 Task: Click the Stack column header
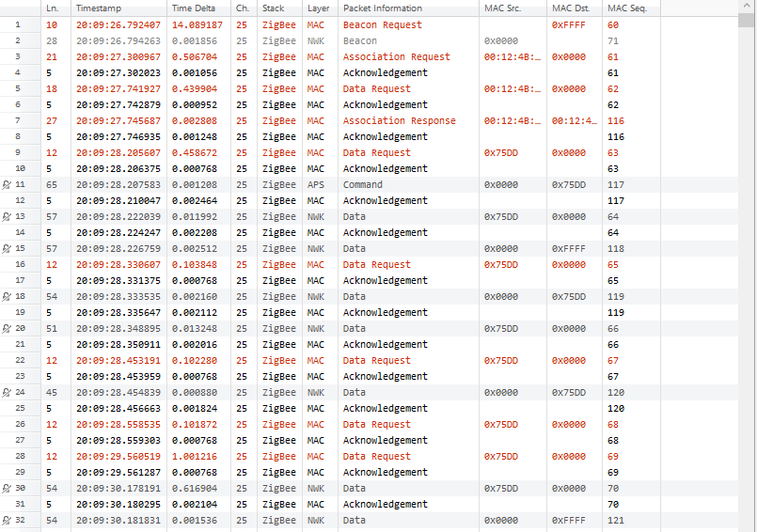tap(279, 8)
